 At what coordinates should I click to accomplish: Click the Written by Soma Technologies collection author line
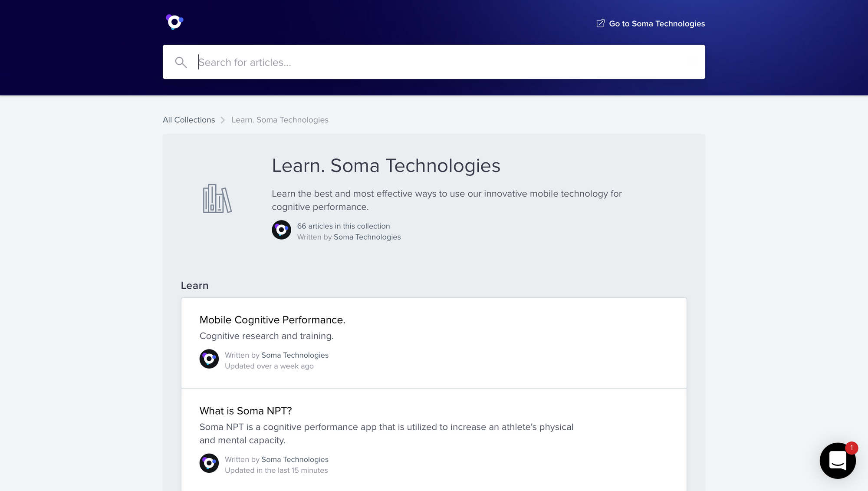click(x=349, y=237)
